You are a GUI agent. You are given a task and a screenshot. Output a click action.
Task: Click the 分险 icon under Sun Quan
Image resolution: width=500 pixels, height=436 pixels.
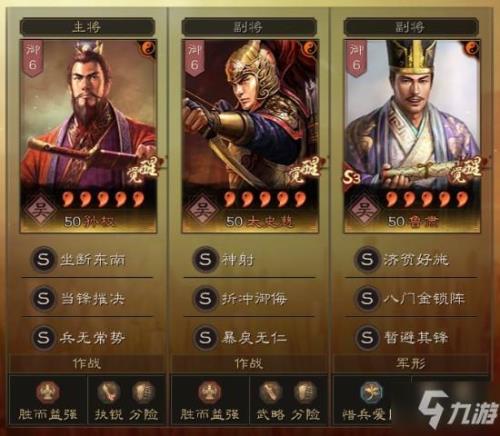143,392
